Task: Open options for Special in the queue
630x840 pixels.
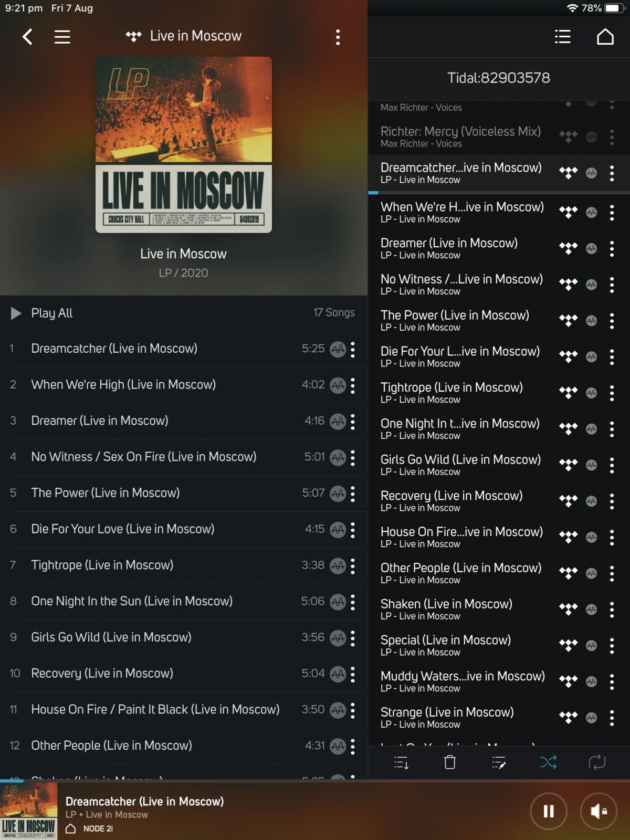Action: click(612, 645)
